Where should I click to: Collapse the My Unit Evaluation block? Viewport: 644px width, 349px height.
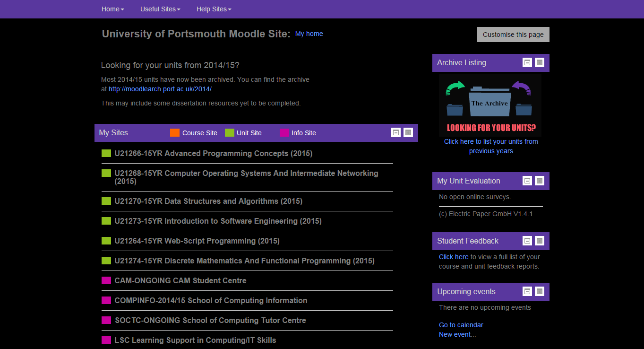(527, 181)
